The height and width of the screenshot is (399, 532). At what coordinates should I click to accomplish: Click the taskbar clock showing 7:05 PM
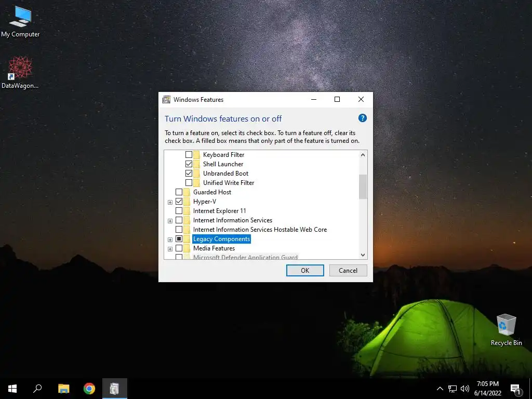coord(487,389)
